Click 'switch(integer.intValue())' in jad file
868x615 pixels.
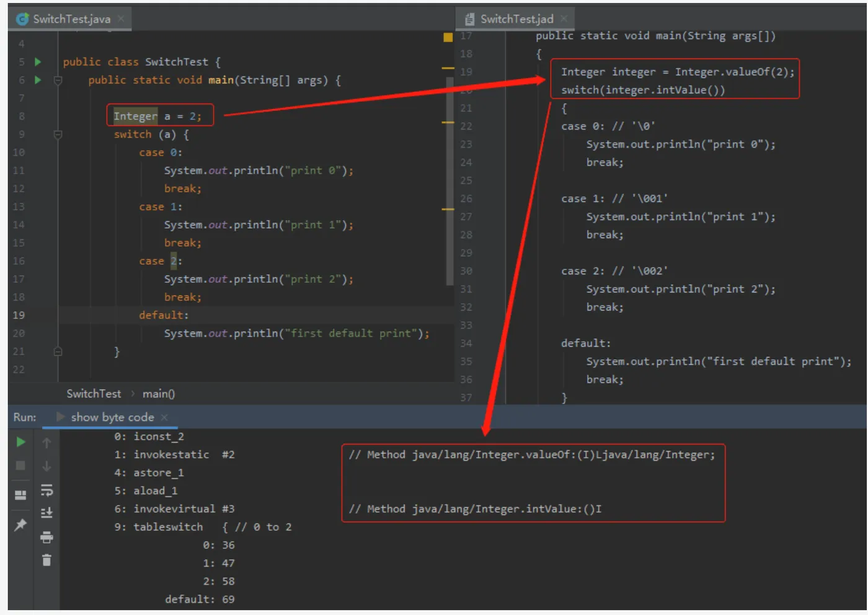tap(643, 90)
